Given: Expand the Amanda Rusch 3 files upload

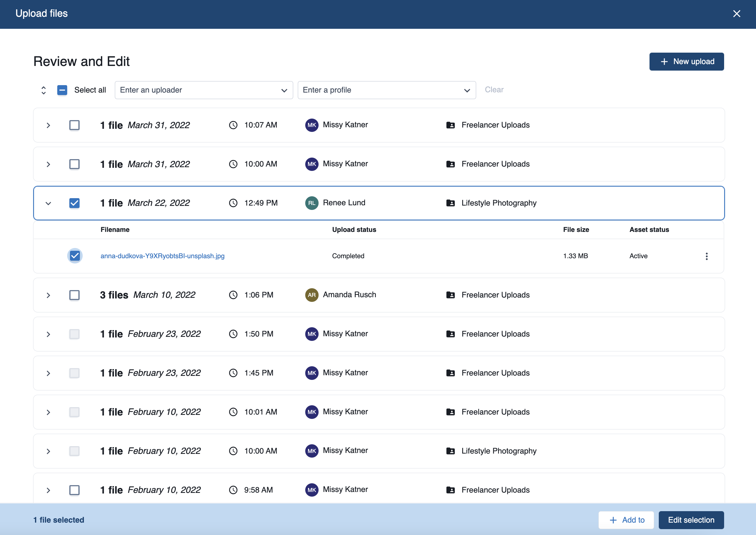Looking at the screenshot, I should click(48, 295).
